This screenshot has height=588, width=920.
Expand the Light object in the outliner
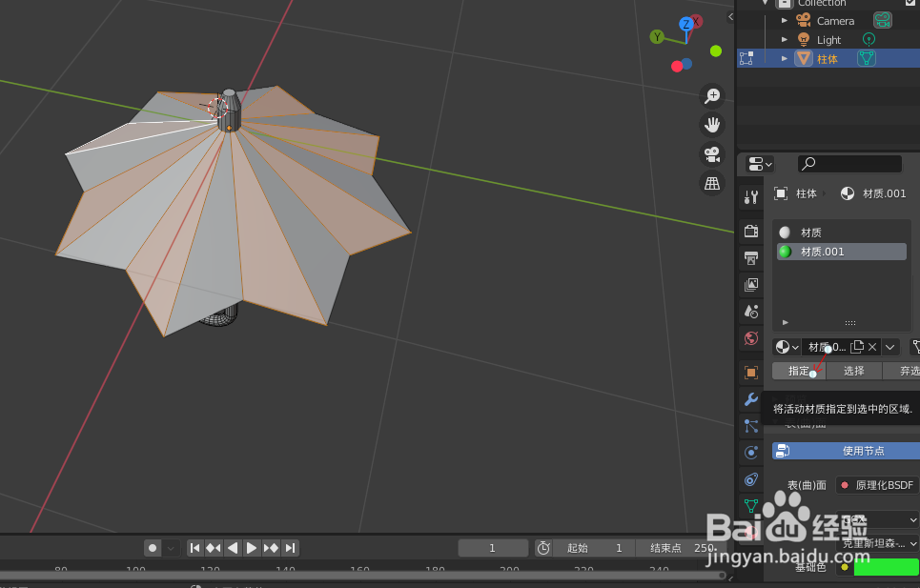tap(786, 39)
